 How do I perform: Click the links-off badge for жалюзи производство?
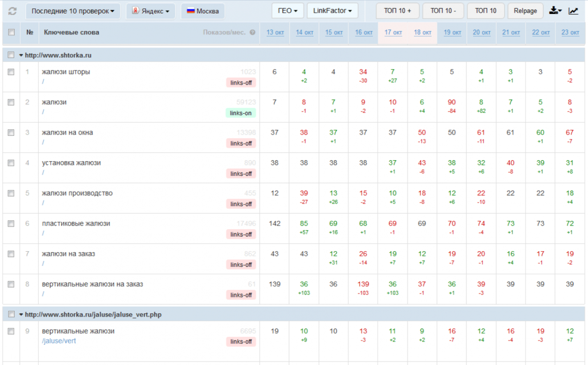tap(241, 204)
